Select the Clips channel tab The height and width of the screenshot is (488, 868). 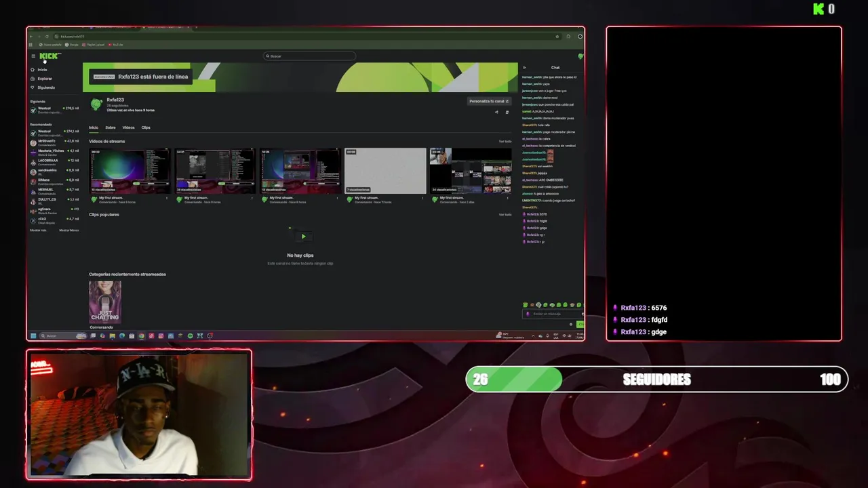click(x=146, y=127)
